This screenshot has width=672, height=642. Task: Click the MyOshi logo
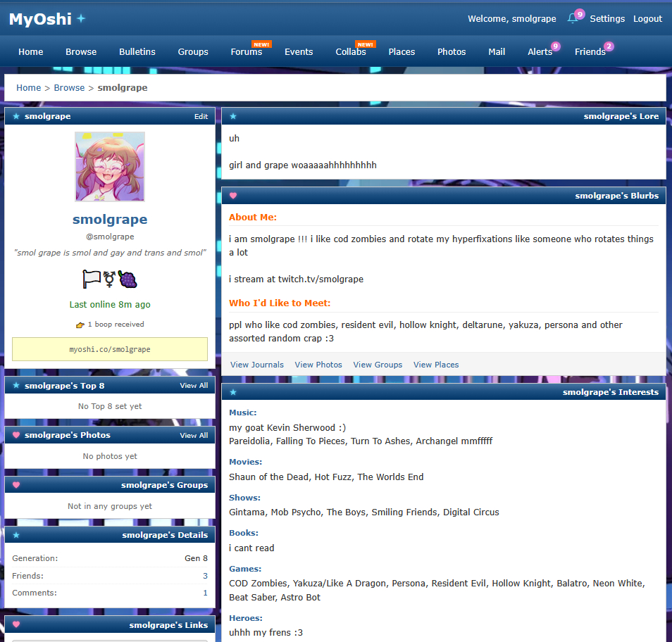[x=40, y=19]
